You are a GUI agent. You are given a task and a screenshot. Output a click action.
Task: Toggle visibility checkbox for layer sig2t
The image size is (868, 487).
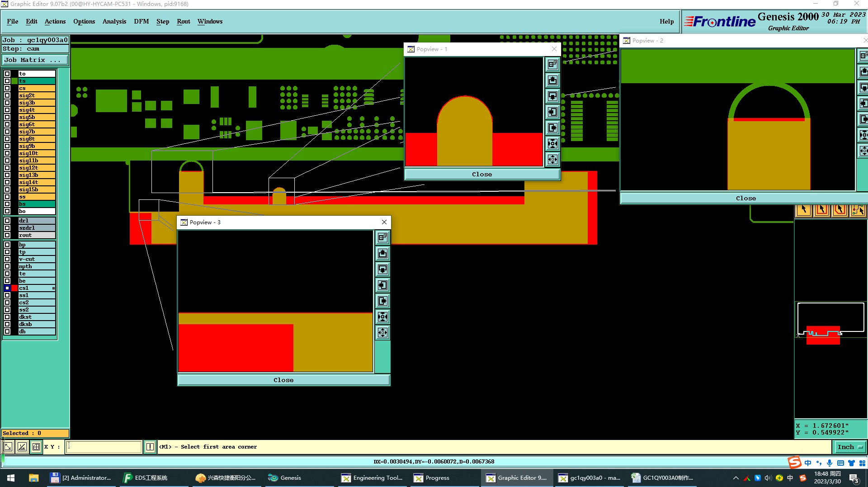pos(7,95)
